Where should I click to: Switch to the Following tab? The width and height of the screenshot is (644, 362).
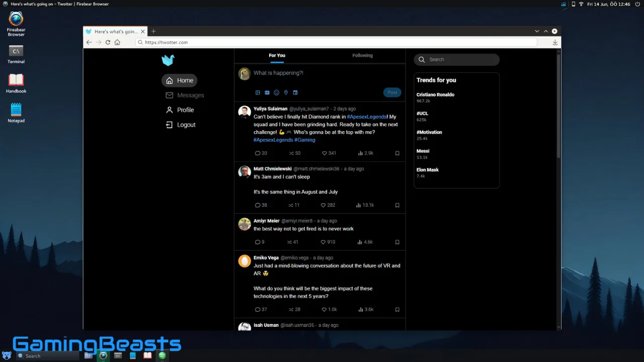(x=362, y=55)
